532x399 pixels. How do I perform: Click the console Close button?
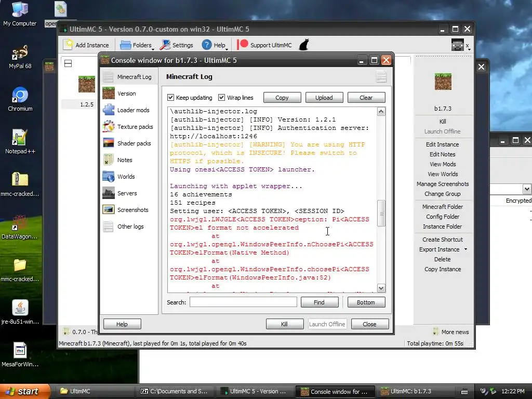coord(369,324)
